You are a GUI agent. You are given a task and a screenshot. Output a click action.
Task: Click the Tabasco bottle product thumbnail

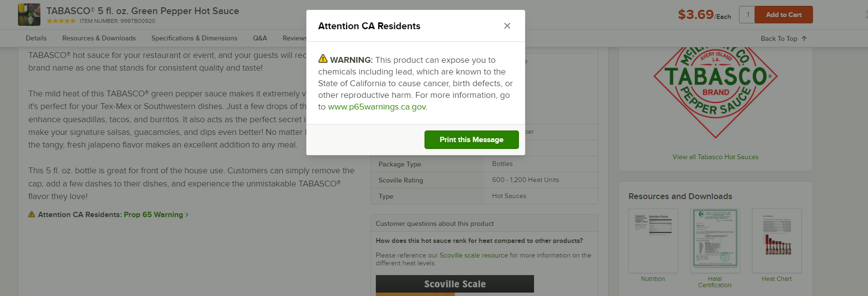pos(29,15)
